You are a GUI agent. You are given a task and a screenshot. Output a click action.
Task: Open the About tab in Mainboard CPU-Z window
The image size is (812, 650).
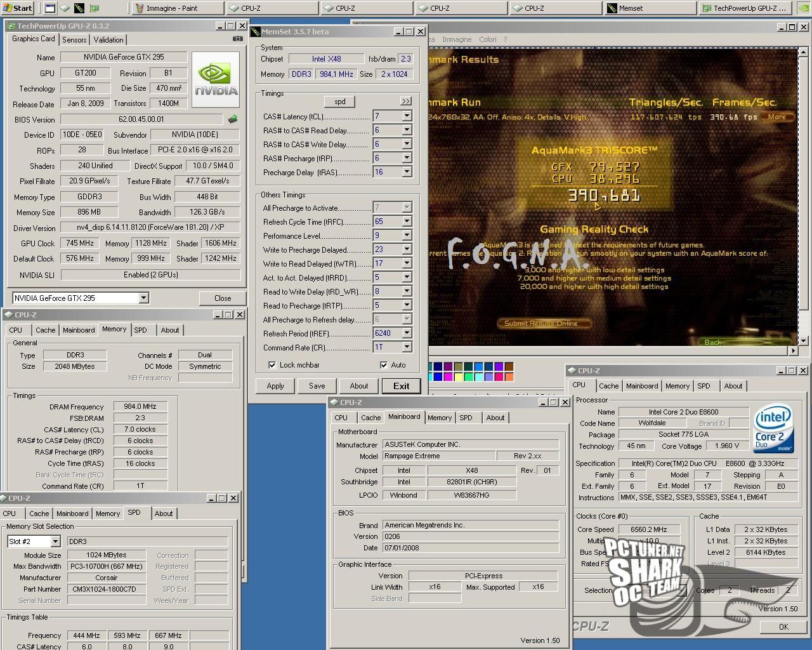point(495,418)
